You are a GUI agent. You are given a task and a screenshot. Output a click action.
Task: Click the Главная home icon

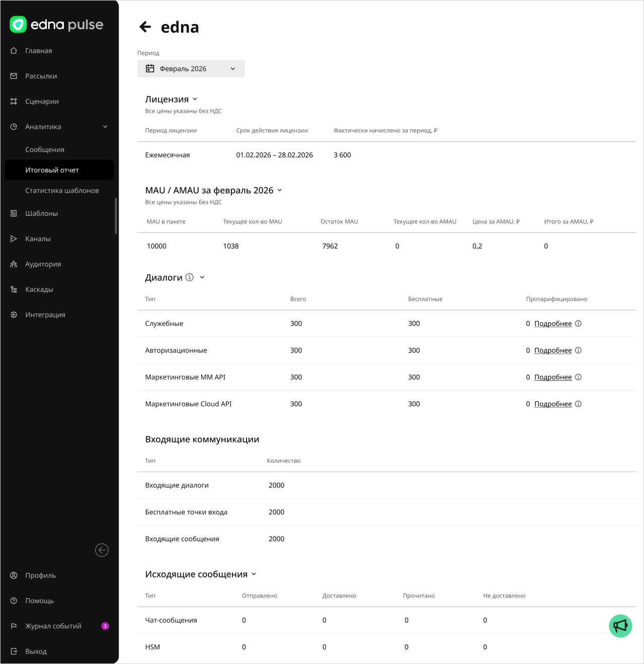tap(14, 51)
